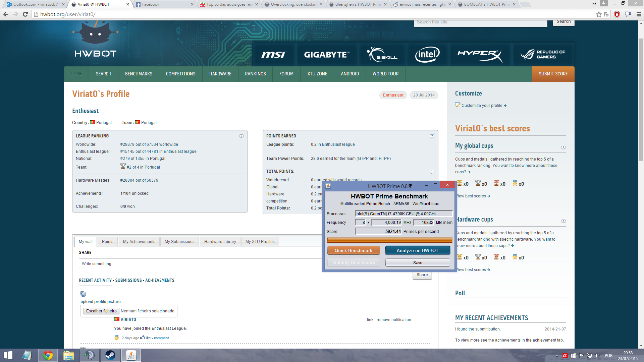Click Escolher ficheiro file chooser button

(101, 311)
